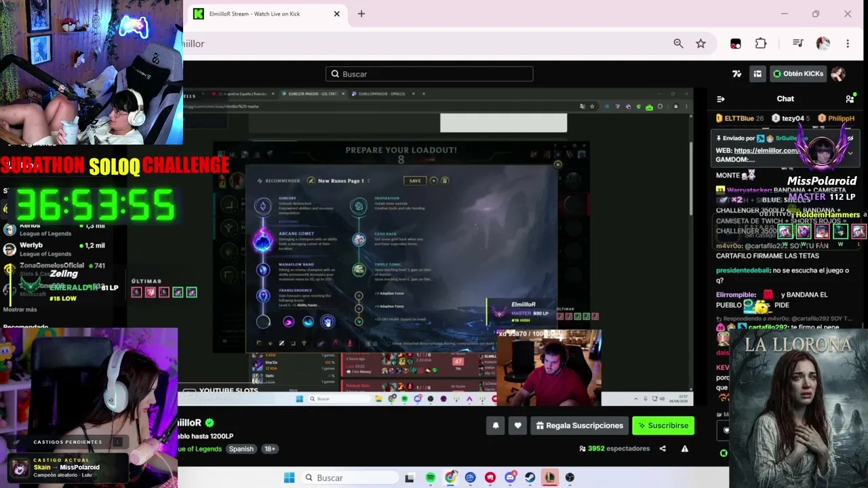The image size is (868, 488).
Task: Select the Cash Back rune icon
Action: click(359, 239)
